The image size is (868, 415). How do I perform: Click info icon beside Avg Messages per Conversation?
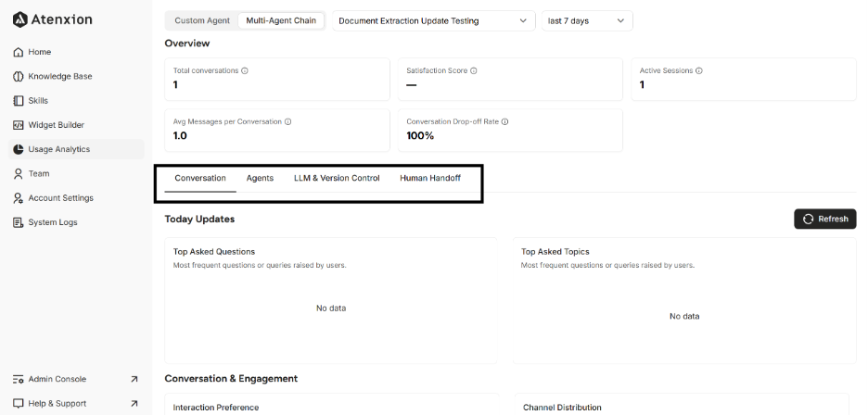(x=287, y=121)
